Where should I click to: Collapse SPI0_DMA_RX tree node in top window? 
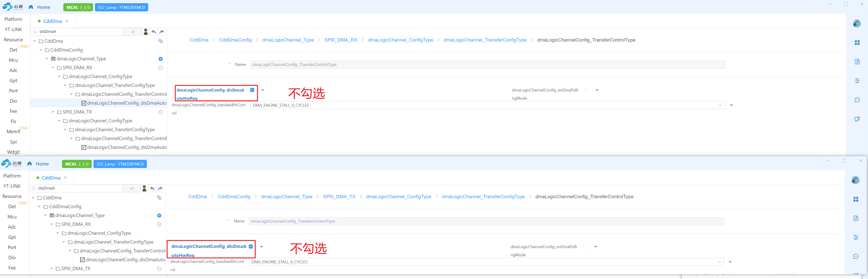[x=53, y=68]
